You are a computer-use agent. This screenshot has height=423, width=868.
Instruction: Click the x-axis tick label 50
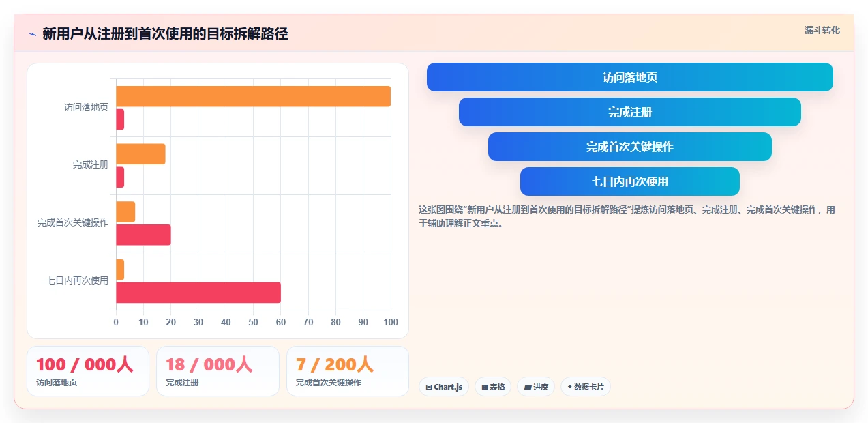pyautogui.click(x=254, y=322)
